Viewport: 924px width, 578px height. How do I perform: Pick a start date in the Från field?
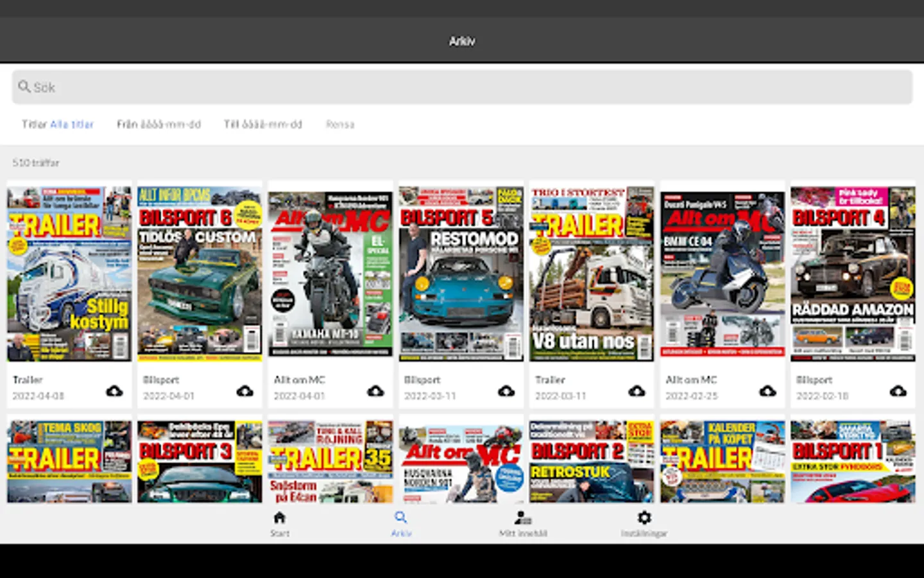click(x=158, y=124)
